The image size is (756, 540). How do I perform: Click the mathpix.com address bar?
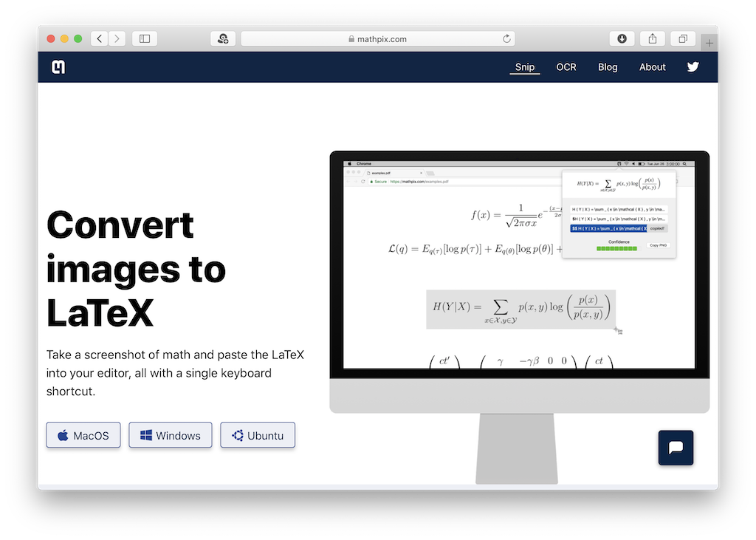pos(378,38)
